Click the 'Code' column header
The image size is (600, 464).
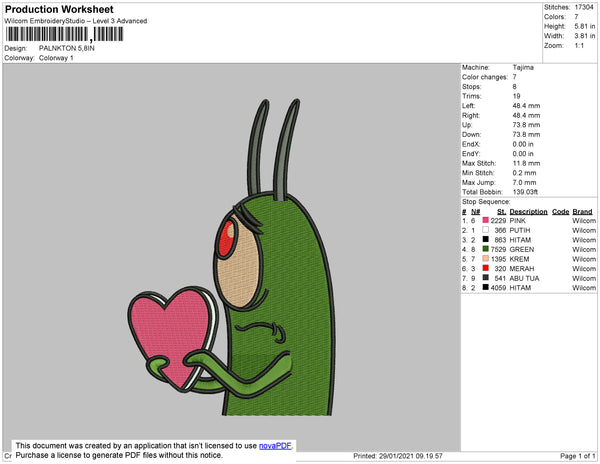561,212
